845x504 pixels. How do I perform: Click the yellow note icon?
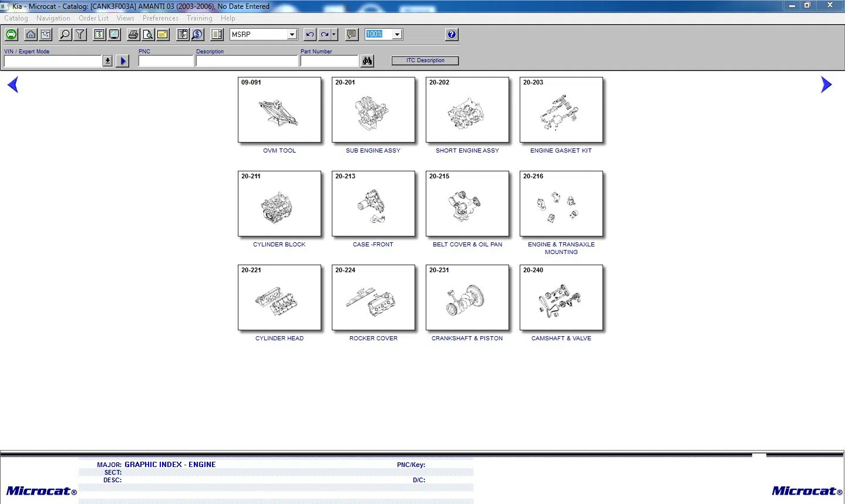[163, 35]
